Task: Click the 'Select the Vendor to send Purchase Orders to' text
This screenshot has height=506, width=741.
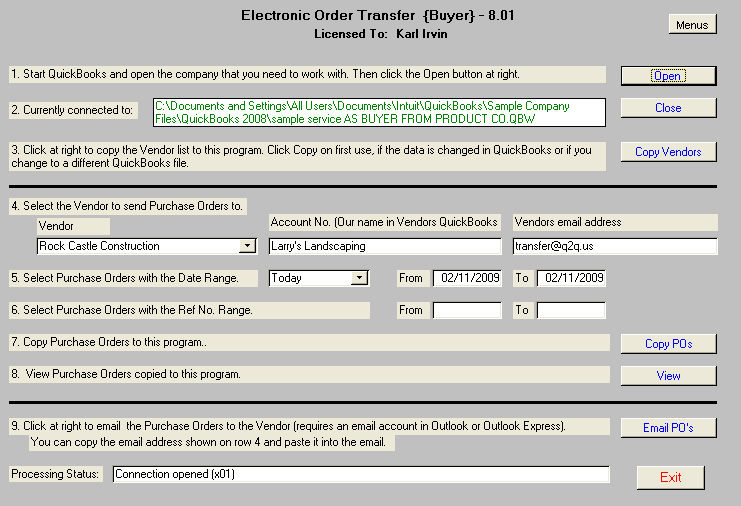Action: (x=128, y=206)
